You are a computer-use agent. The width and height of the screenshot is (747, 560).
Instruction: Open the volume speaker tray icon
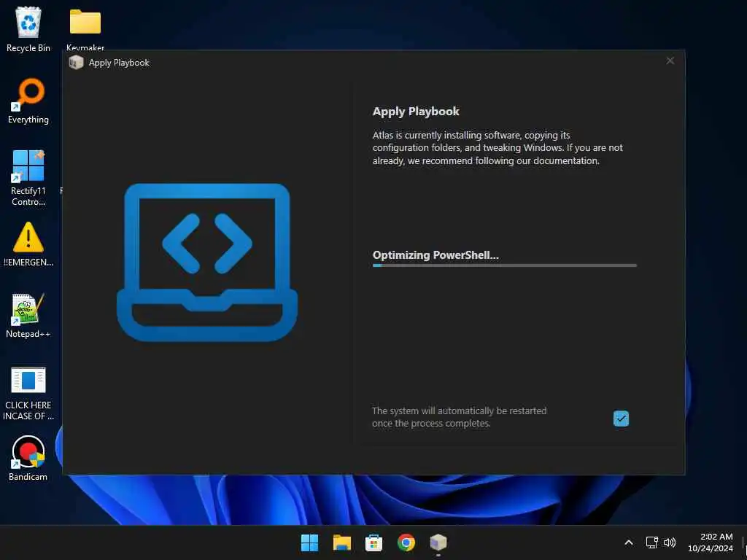(670, 542)
